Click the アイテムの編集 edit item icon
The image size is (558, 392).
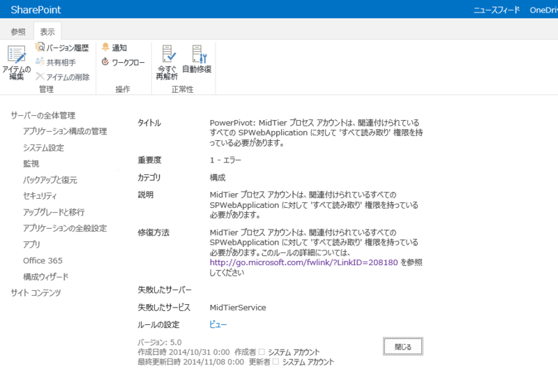[x=16, y=54]
